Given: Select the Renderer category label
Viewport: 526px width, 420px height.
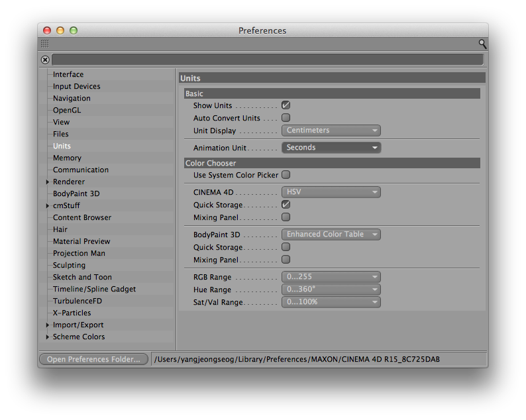Looking at the screenshot, I should [69, 182].
